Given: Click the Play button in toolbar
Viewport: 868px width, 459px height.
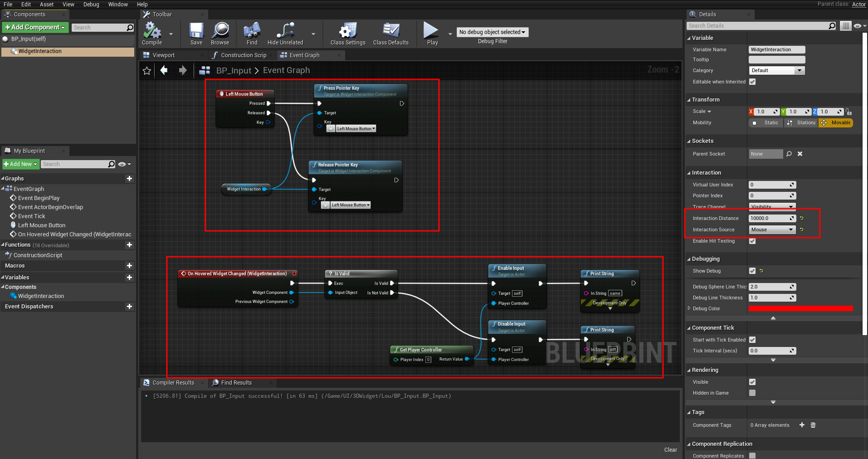Looking at the screenshot, I should click(431, 34).
